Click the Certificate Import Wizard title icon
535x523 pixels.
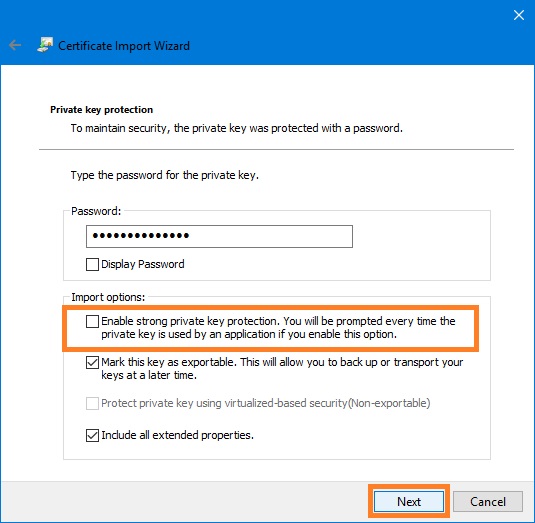tap(45, 45)
